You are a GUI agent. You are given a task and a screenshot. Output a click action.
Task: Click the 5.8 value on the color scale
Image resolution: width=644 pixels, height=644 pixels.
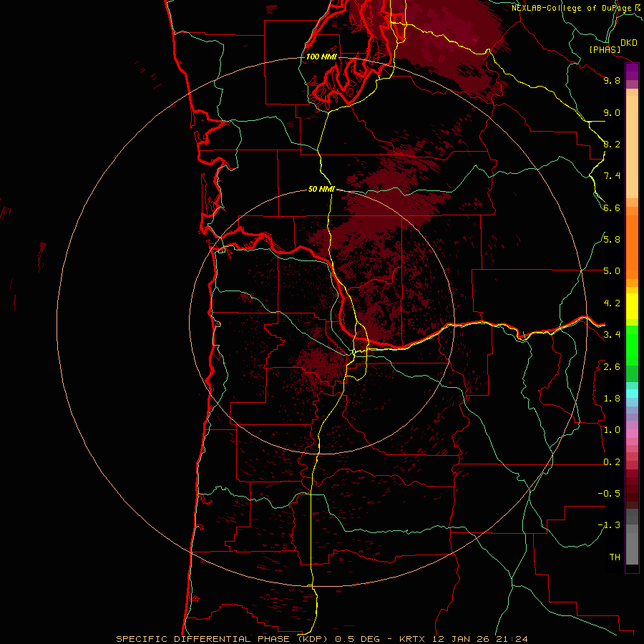point(612,240)
